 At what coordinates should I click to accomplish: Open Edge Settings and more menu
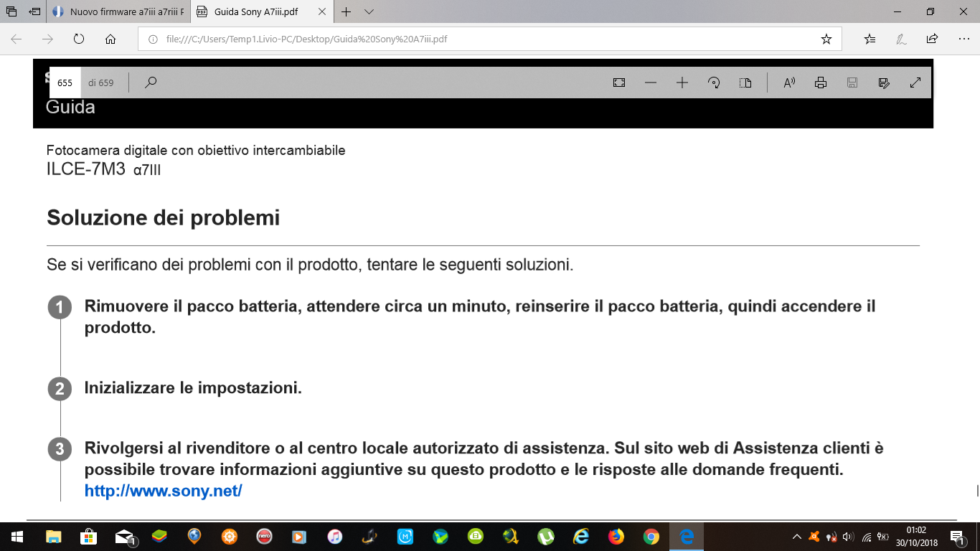[x=963, y=39]
